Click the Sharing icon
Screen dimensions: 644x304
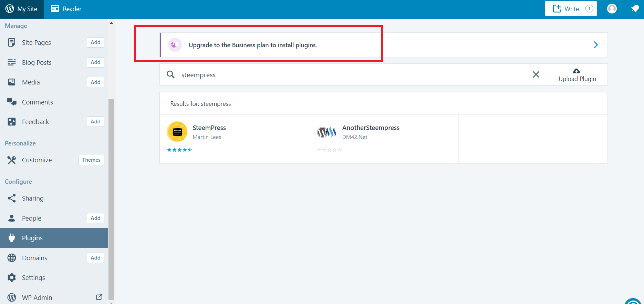(x=12, y=198)
